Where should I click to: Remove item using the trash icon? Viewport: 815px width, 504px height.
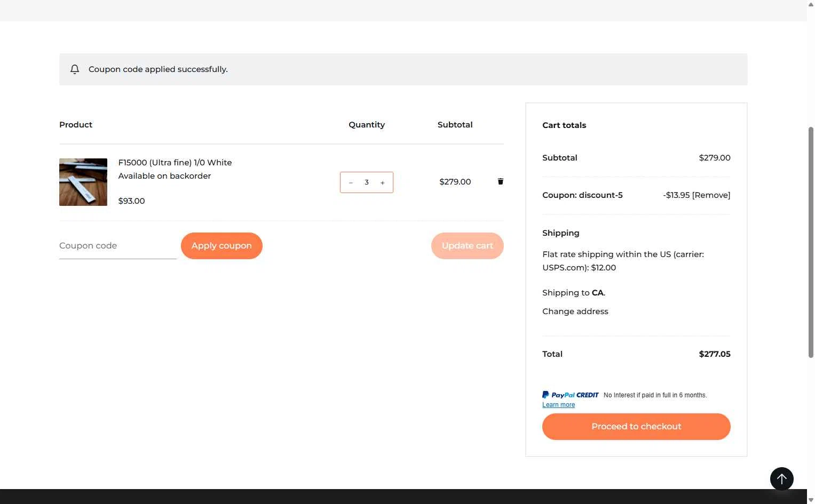pos(500,182)
